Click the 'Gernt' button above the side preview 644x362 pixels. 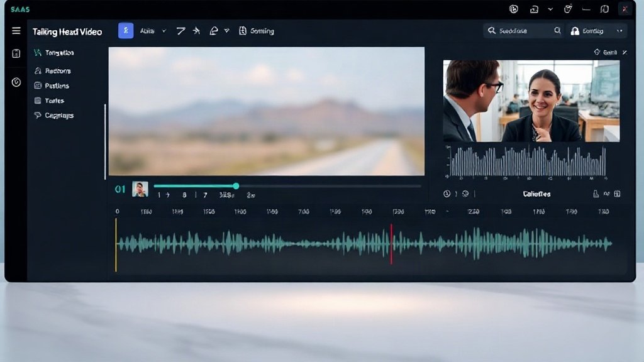click(609, 52)
